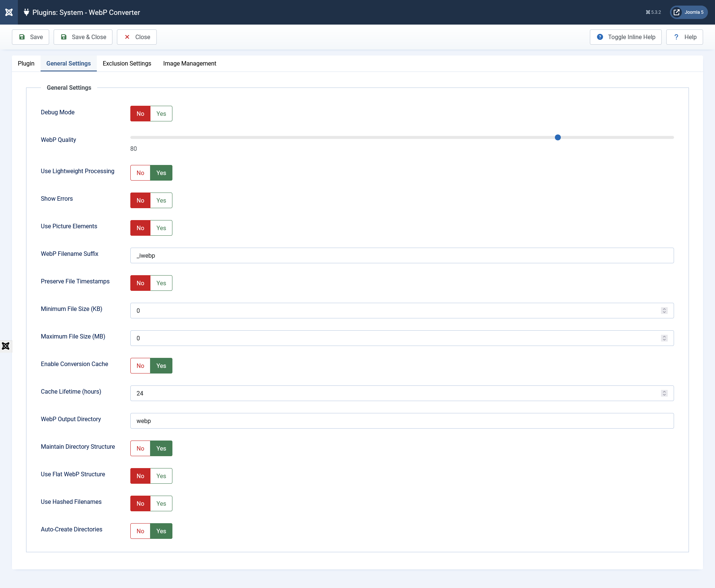
Task: Select the General Settings tab
Action: tap(69, 63)
